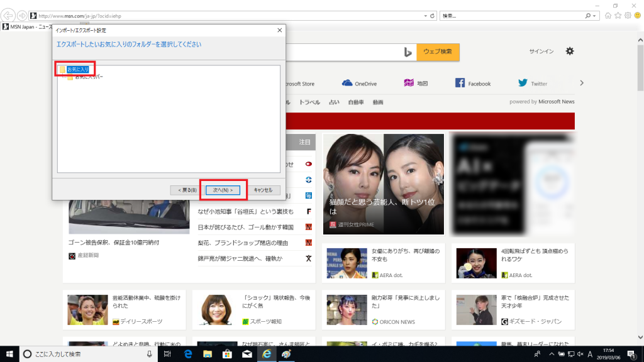Refresh the page with the reload icon
Image resolution: width=644 pixels, height=362 pixels.
(433, 16)
